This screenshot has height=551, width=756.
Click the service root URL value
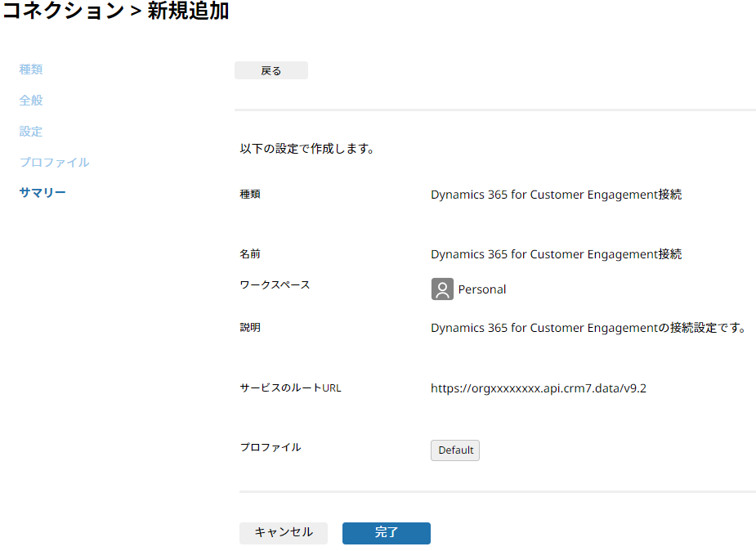pos(539,388)
